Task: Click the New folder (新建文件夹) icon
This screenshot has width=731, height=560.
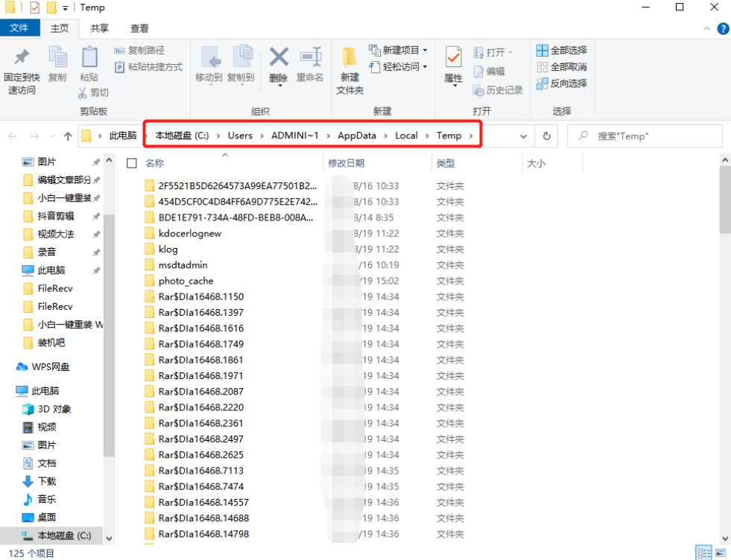Action: pyautogui.click(x=349, y=58)
